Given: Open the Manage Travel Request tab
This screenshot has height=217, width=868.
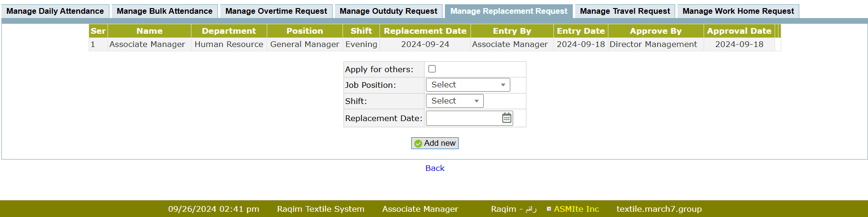Looking at the screenshot, I should tap(624, 11).
